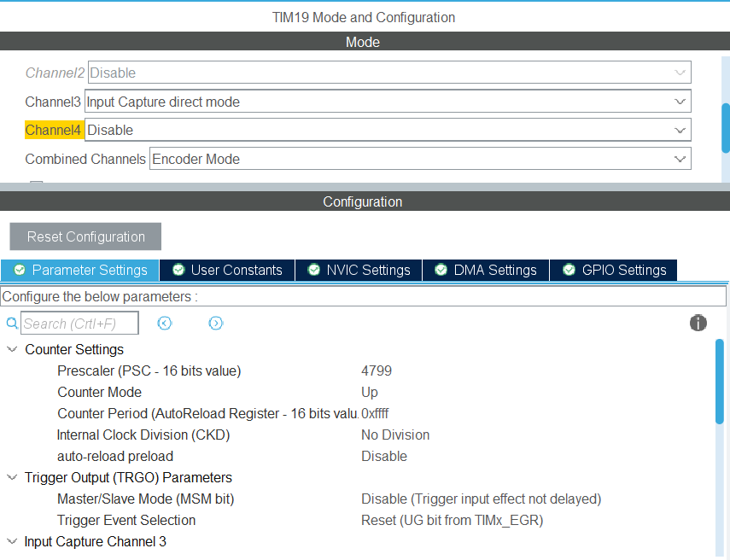Switch to NVIC Settings tab

359,270
